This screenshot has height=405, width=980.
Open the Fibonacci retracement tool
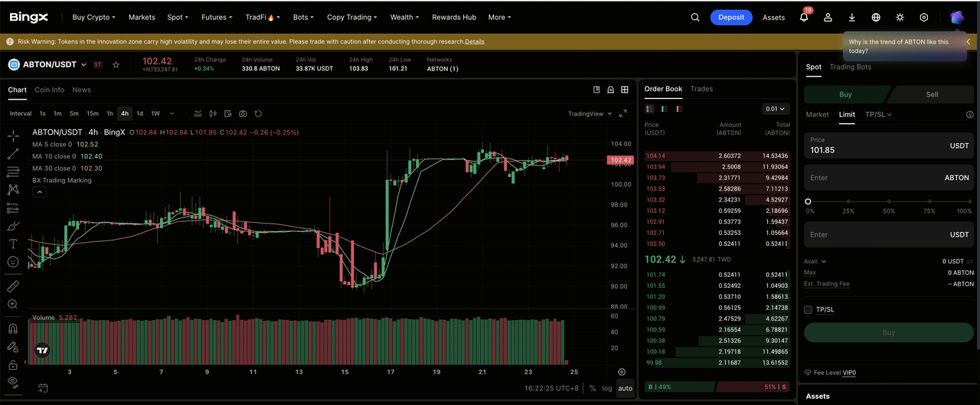[13, 171]
